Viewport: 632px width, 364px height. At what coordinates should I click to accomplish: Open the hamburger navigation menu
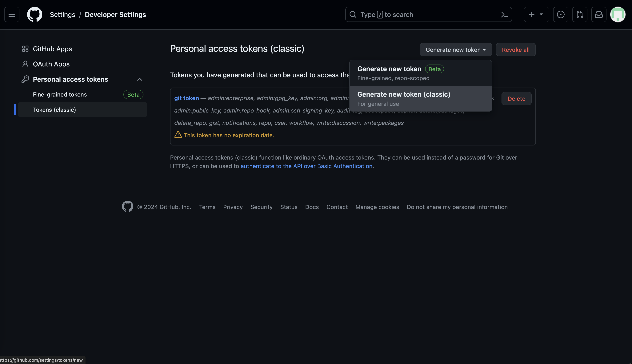(12, 14)
